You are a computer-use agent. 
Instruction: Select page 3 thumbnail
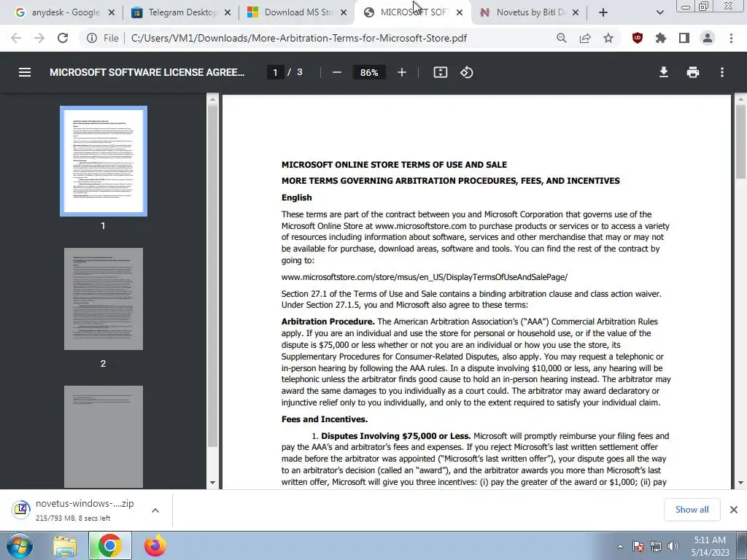pyautogui.click(x=104, y=437)
